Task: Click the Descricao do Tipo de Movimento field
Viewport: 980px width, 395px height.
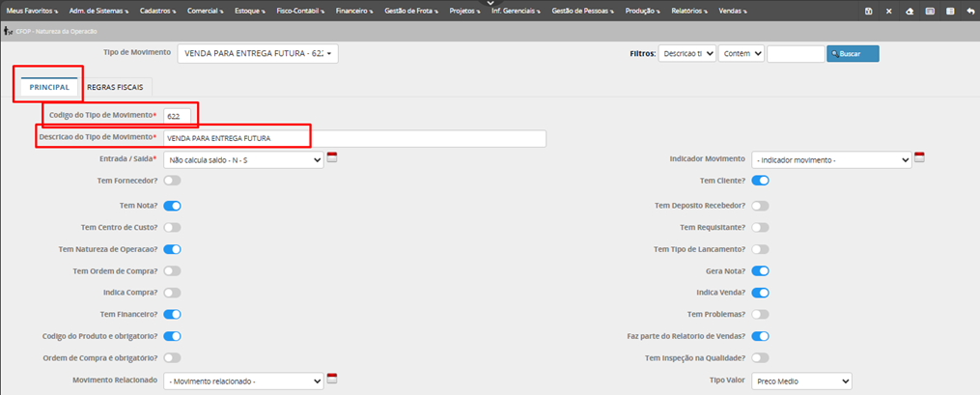Action: [x=353, y=138]
